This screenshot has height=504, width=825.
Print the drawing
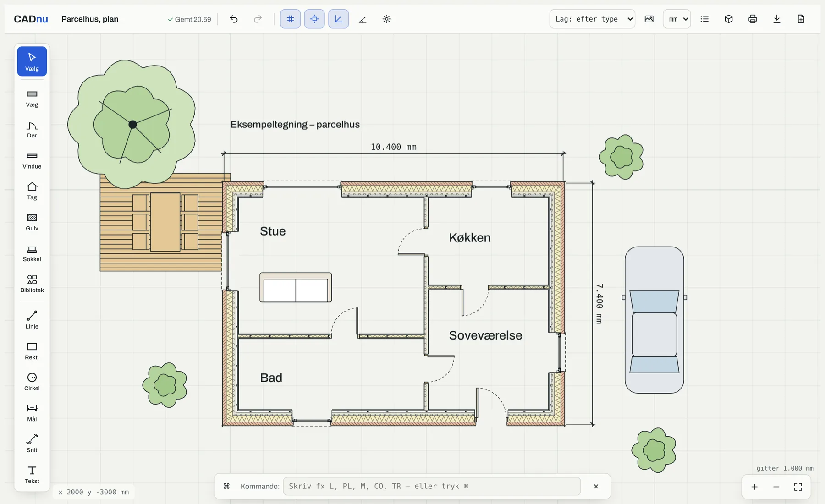click(x=753, y=19)
